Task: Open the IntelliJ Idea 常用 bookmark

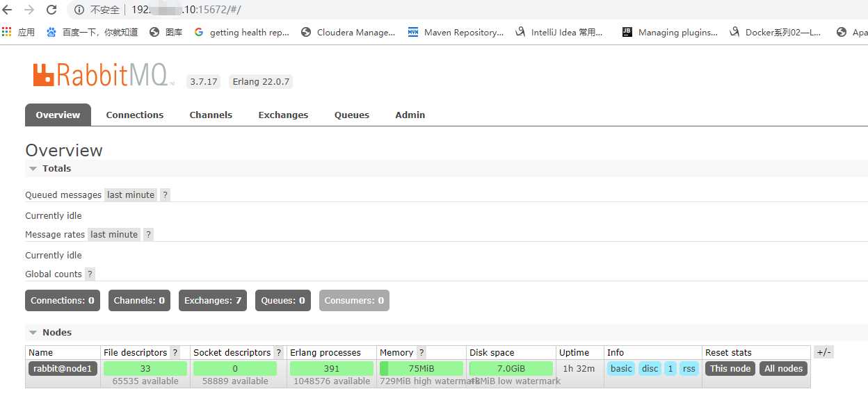Action: (559, 32)
